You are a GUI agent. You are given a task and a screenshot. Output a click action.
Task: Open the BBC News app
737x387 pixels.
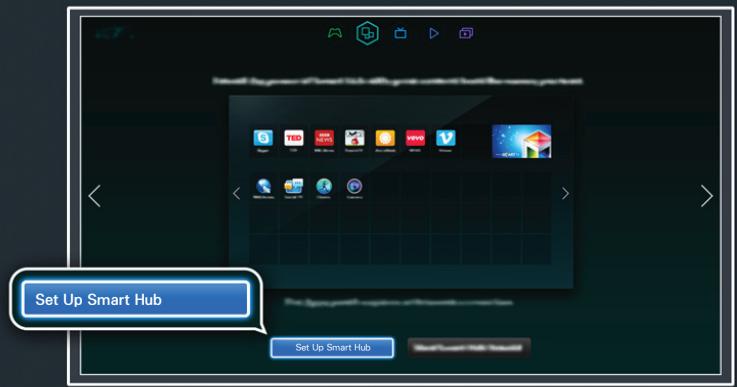(324, 138)
